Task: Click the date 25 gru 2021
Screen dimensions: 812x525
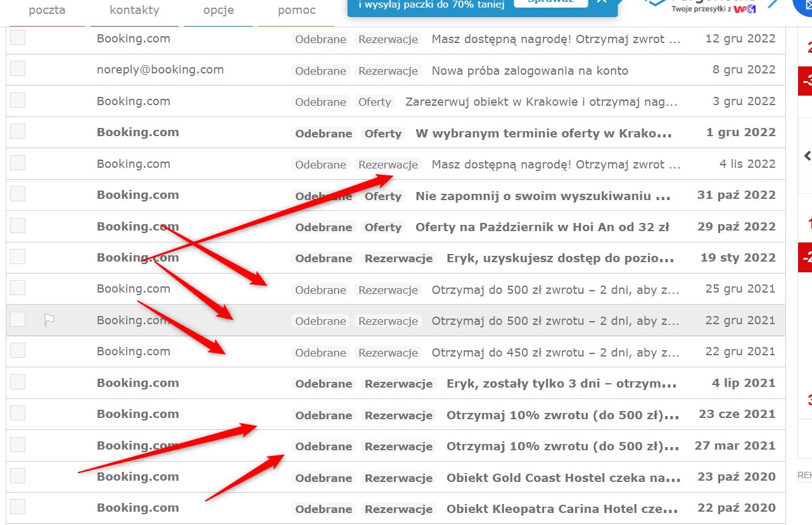Action: pos(740,289)
